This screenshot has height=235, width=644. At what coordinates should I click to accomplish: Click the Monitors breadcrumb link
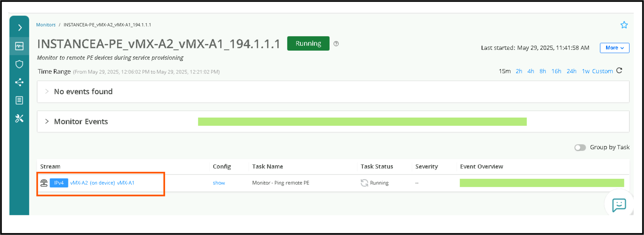[46, 25]
